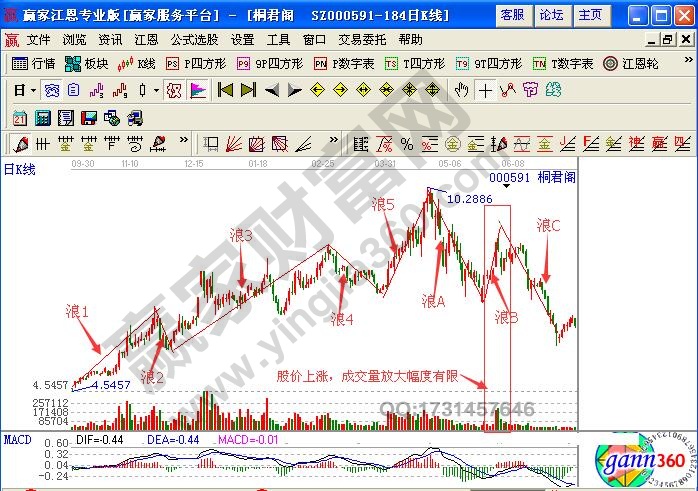Click the 板块 sector toolbar button
The height and width of the screenshot is (491, 698).
pos(86,63)
